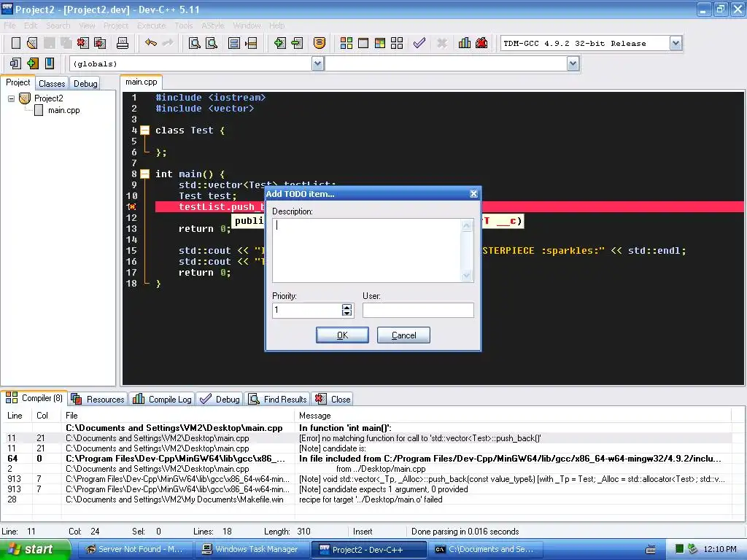Close the Add TODO item dialog
The height and width of the screenshot is (560, 747).
click(473, 194)
